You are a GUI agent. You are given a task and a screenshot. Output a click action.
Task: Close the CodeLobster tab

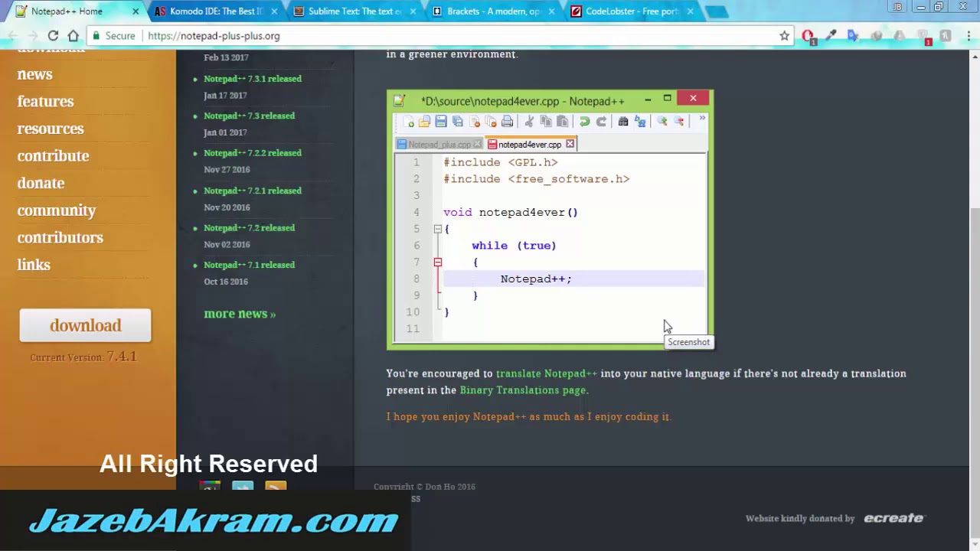point(691,11)
